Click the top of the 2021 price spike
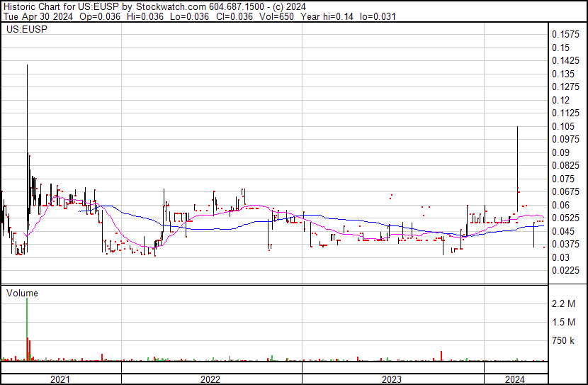 [x=27, y=66]
